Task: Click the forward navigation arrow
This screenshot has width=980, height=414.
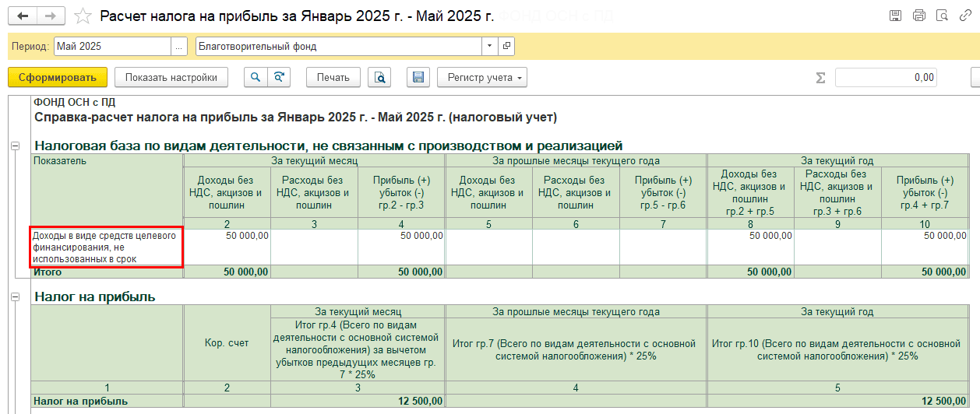Action: click(x=51, y=16)
